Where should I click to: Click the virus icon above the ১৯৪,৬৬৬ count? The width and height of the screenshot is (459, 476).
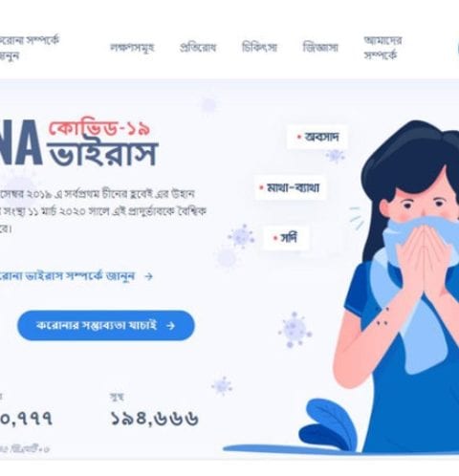click(x=222, y=386)
